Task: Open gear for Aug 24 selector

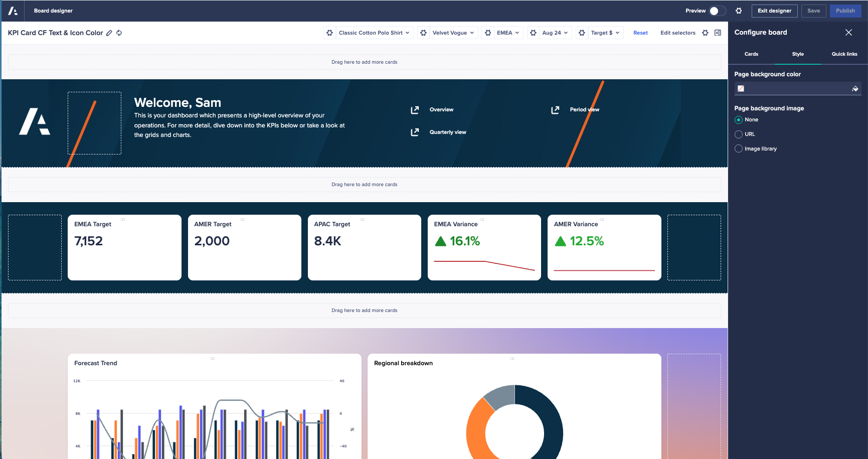Action: pos(533,33)
